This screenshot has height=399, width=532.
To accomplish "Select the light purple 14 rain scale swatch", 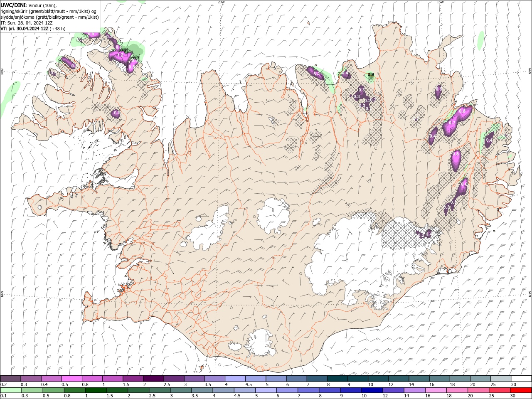I will [414, 390].
